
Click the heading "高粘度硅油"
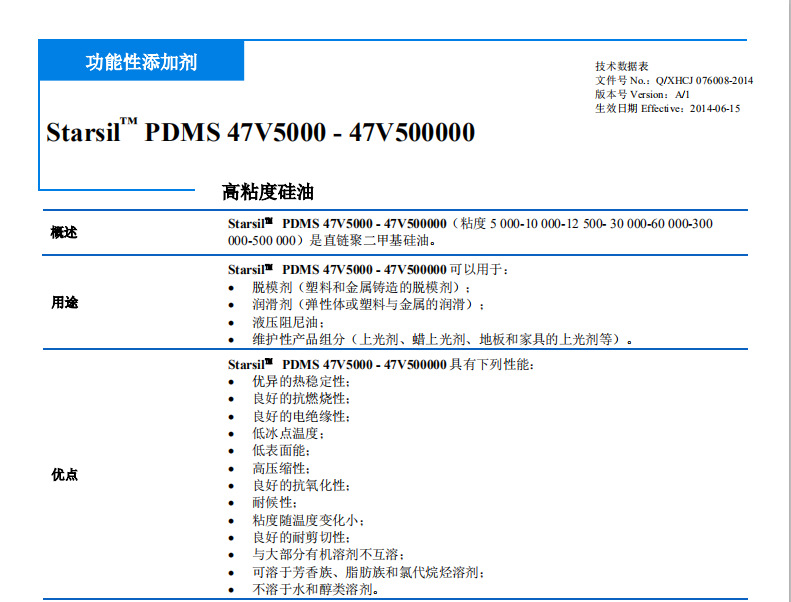[x=268, y=192]
